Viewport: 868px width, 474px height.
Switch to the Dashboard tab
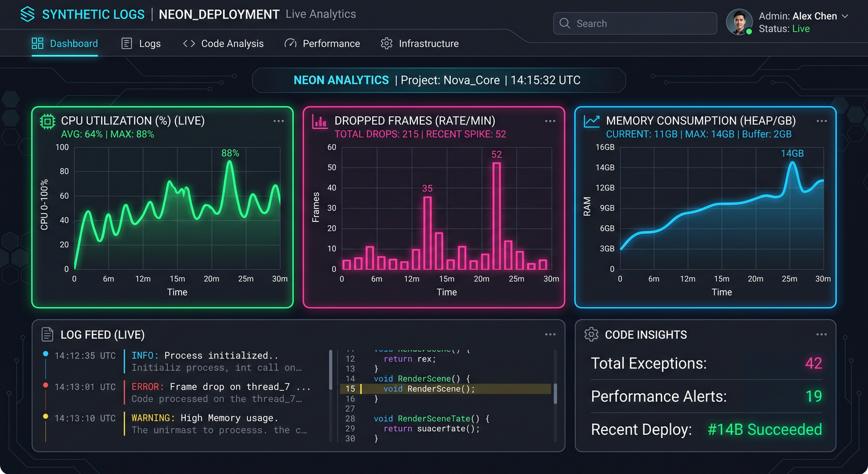coord(64,43)
